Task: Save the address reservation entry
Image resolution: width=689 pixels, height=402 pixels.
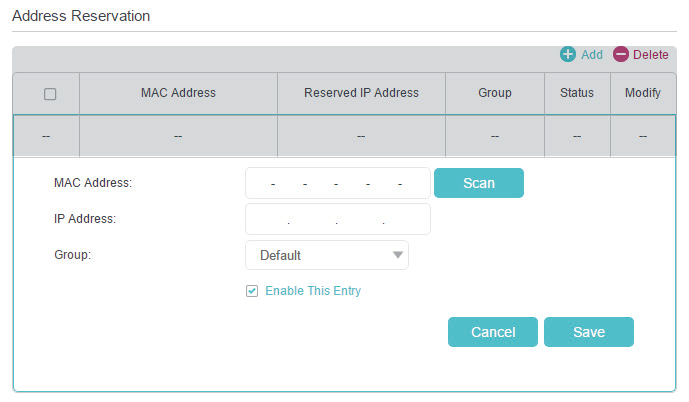Action: tap(588, 332)
